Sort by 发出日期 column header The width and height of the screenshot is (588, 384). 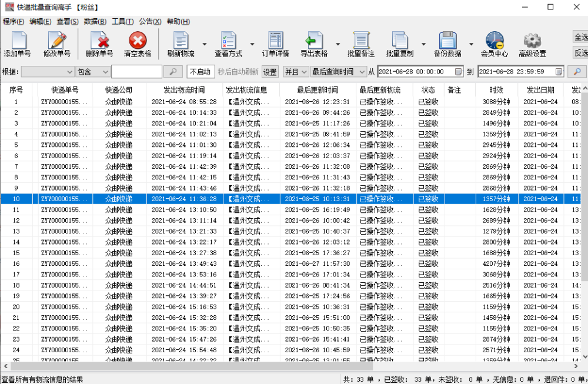coord(540,90)
